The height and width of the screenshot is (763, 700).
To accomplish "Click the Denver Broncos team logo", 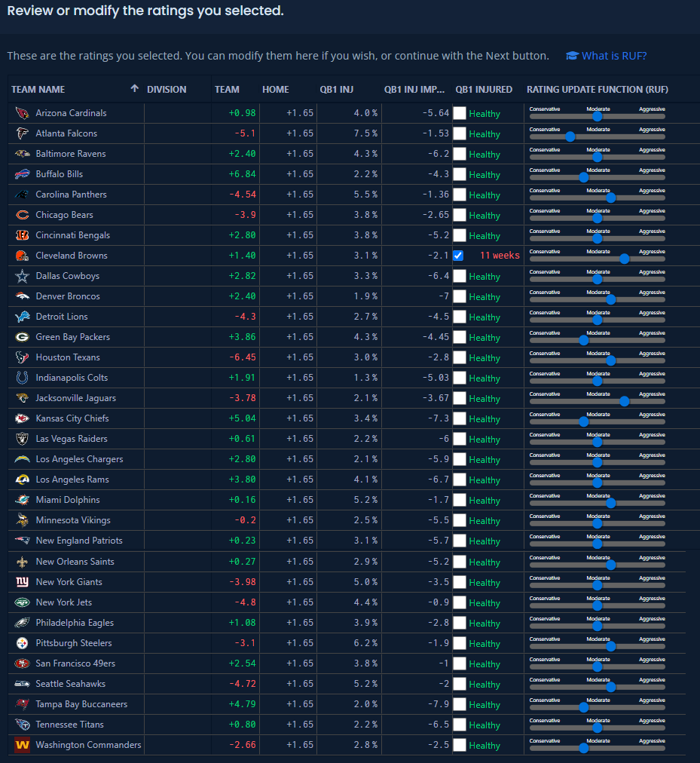I will [22, 296].
